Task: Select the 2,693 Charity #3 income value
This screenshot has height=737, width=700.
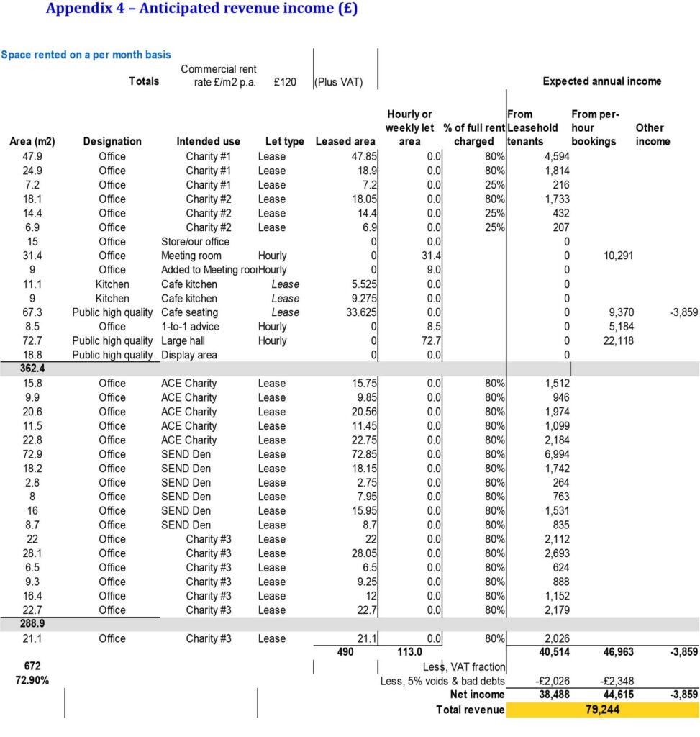Action: tap(557, 553)
